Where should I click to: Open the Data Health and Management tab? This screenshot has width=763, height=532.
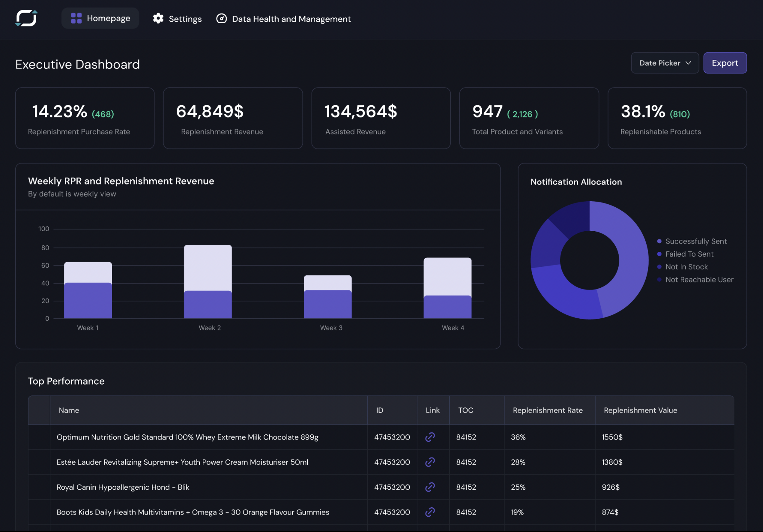click(291, 19)
